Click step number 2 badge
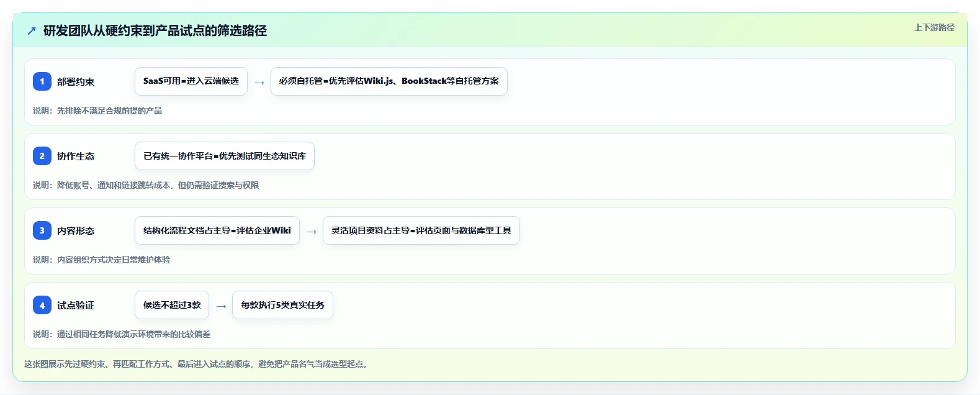This screenshot has height=395, width=980. point(42,156)
